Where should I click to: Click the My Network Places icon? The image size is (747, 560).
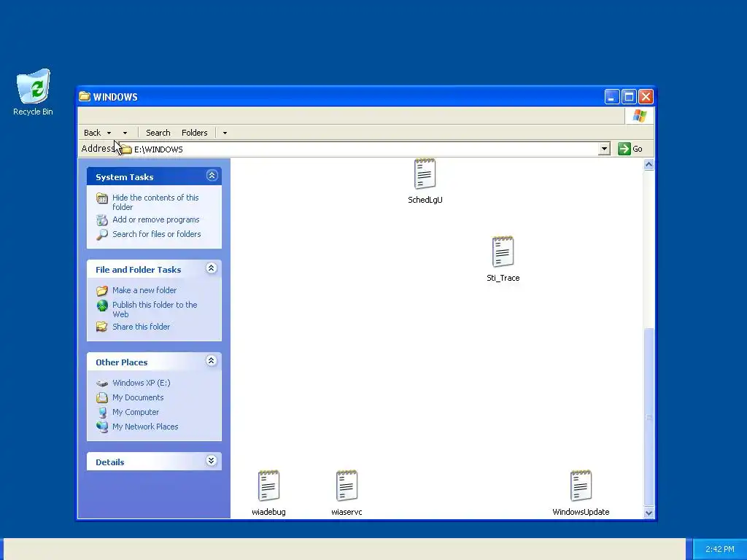pyautogui.click(x=102, y=427)
